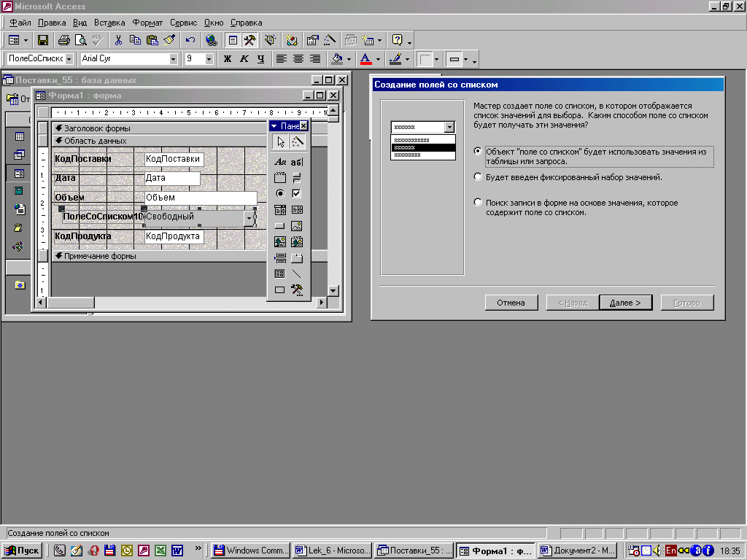Select the Line tool in toolbox
747x560 pixels.
coord(297,274)
